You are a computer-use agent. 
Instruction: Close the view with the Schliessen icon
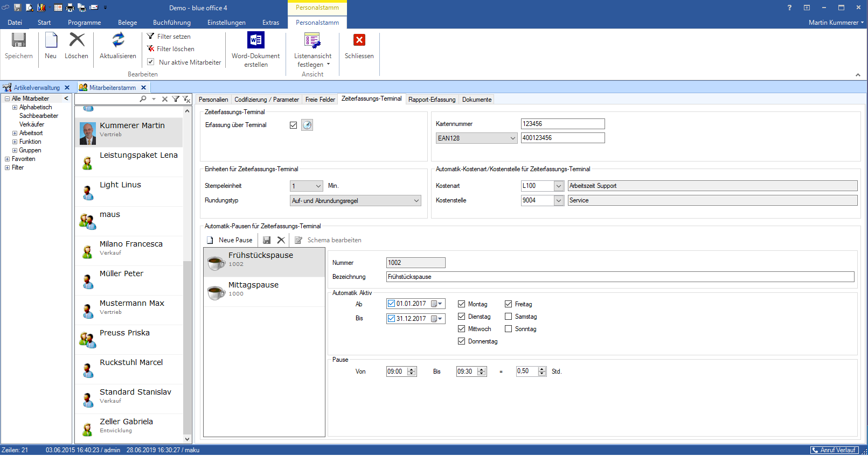pos(359,40)
